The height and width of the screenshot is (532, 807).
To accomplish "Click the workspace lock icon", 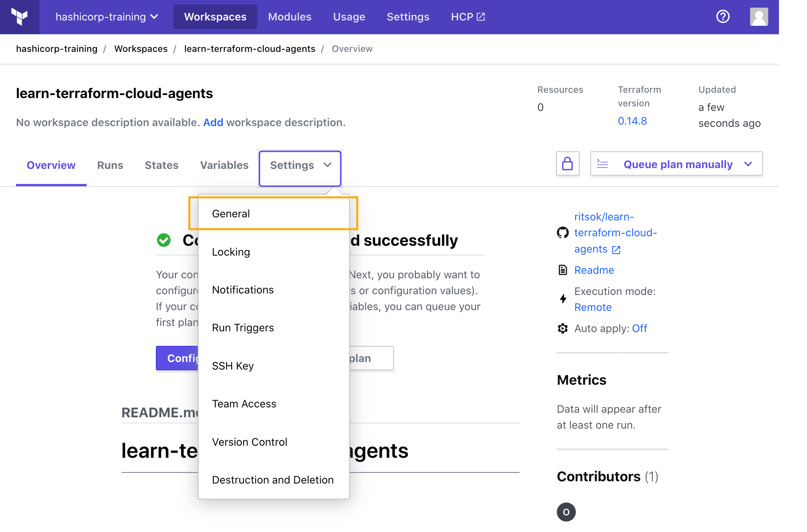I will 568,164.
